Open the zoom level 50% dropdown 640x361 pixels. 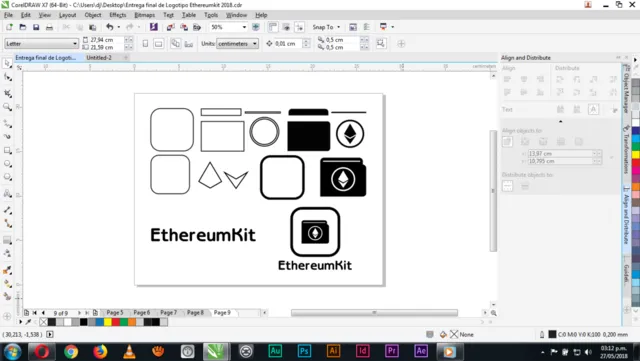coord(229,27)
